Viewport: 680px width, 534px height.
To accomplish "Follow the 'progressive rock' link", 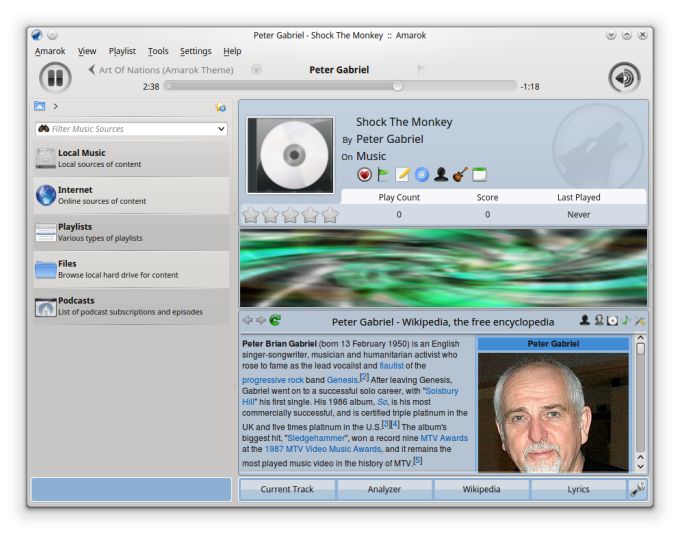I will point(272,380).
